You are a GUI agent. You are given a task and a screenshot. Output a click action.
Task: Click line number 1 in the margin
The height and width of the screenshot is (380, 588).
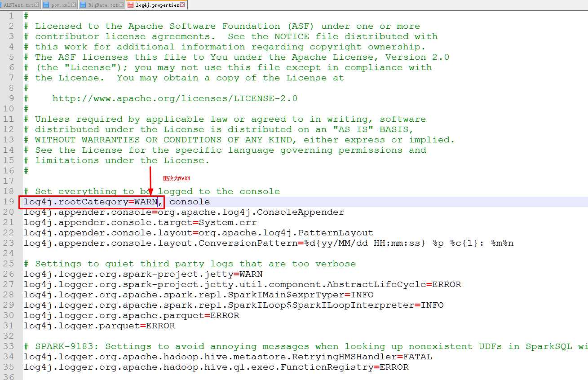pyautogui.click(x=12, y=16)
